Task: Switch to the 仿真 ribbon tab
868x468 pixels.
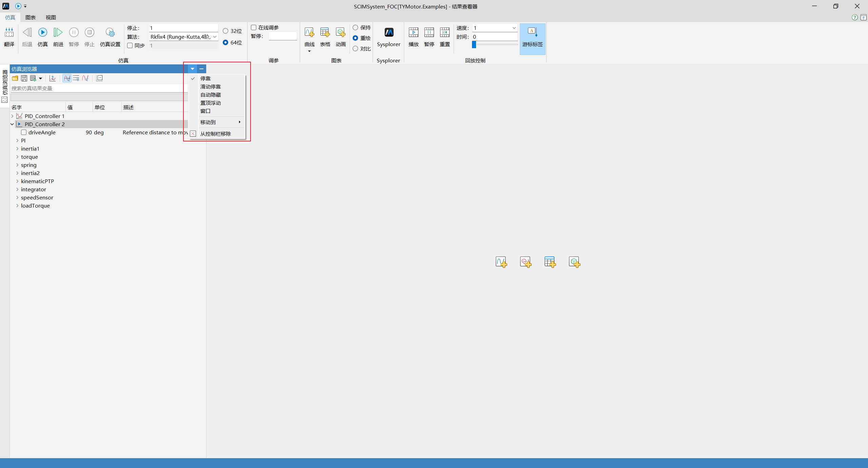Action: click(10, 17)
